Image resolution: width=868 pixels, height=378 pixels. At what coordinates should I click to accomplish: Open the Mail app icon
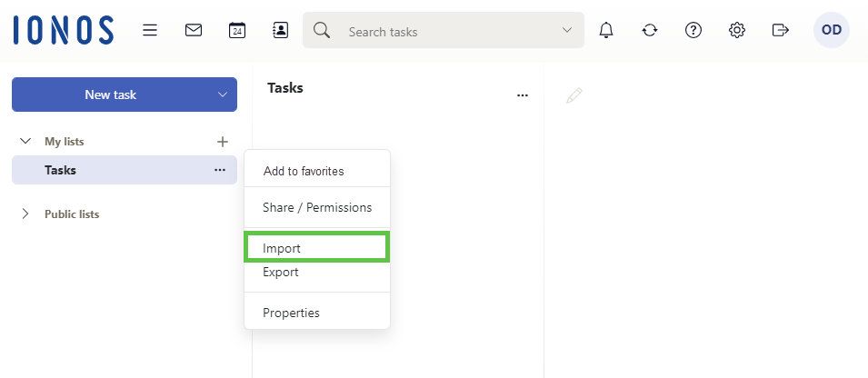tap(194, 30)
